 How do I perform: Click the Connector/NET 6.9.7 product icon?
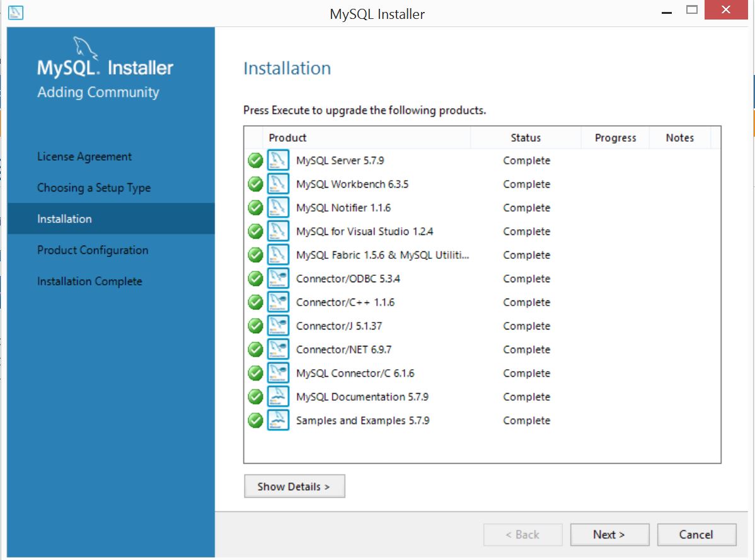tap(278, 349)
